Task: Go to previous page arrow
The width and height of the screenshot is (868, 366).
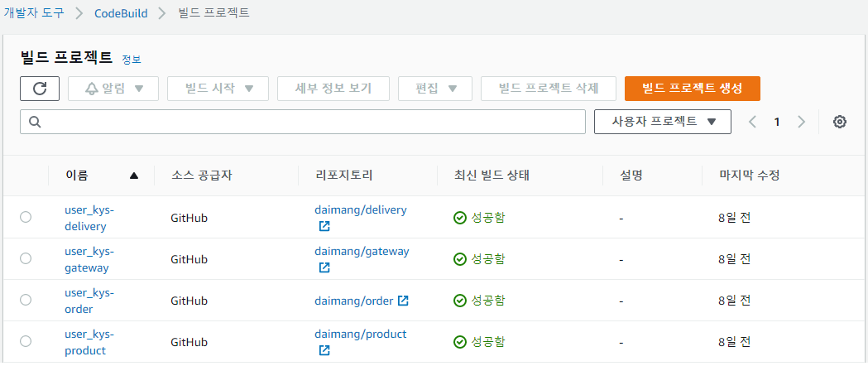Action: (752, 122)
